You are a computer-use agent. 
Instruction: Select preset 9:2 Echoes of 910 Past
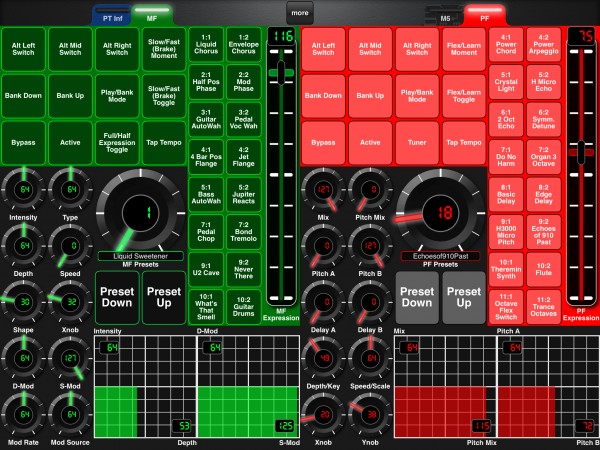click(x=543, y=232)
